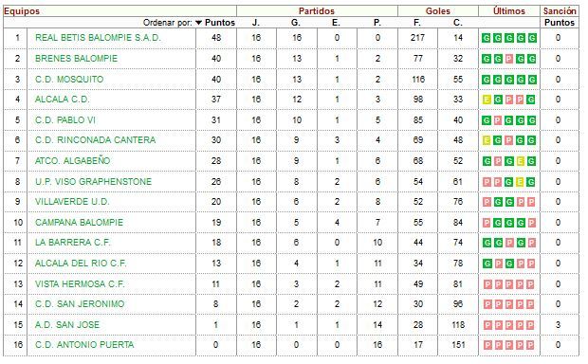Open the CAMPANA BALOMPIE team link
Screen dimensions: 588x364
[x=79, y=223]
